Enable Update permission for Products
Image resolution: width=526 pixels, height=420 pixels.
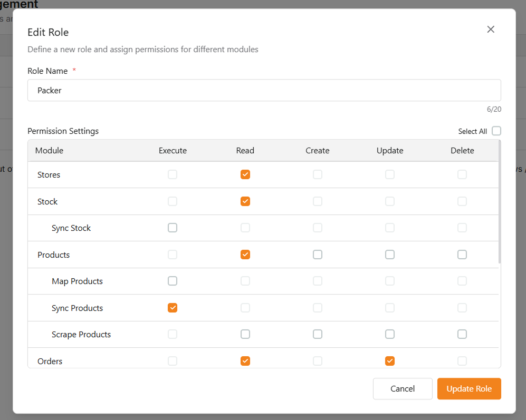point(390,255)
